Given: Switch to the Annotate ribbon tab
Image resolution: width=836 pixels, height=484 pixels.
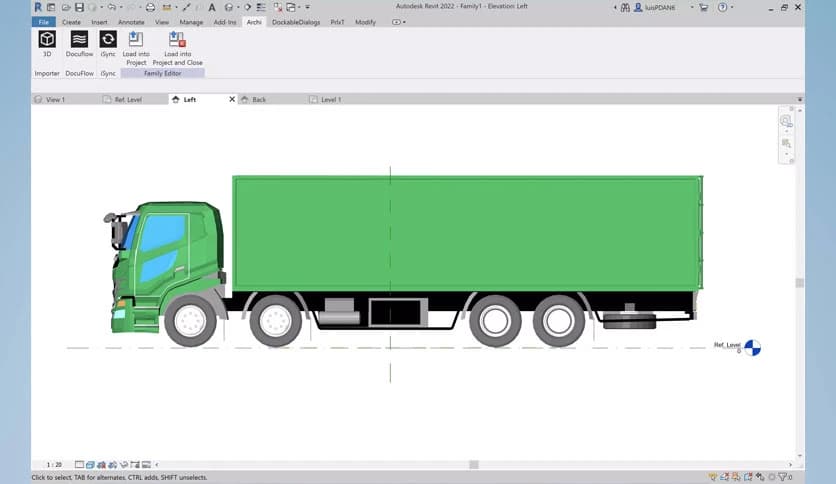Looking at the screenshot, I should 131,22.
